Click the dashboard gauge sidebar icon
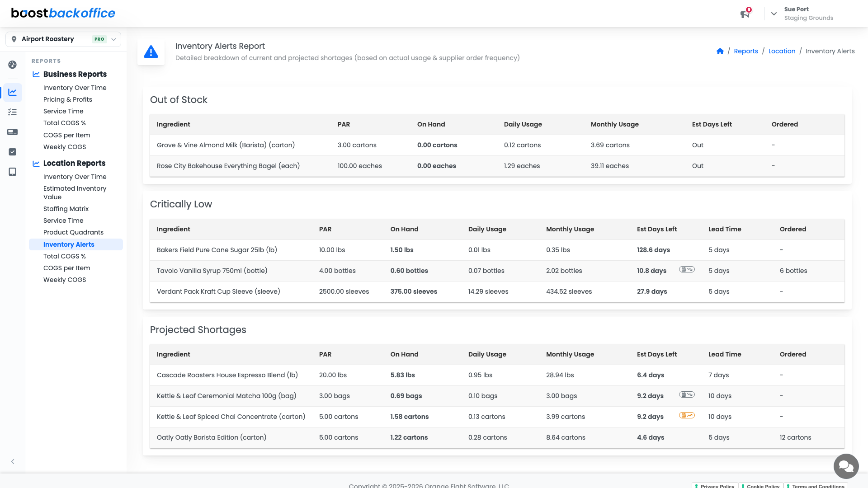 point(13,65)
